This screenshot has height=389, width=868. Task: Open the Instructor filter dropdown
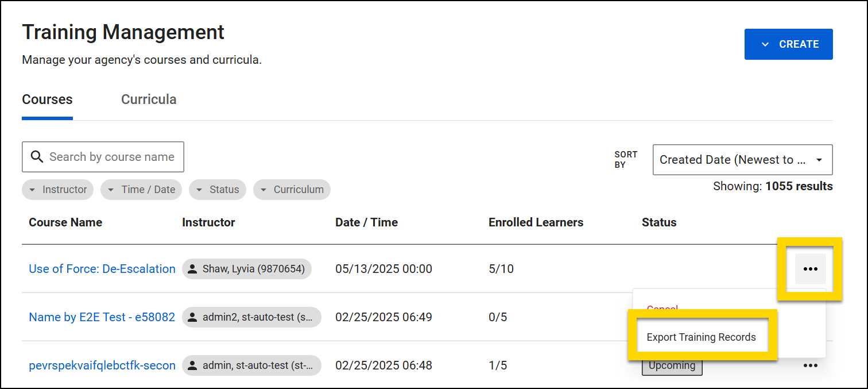coord(57,189)
